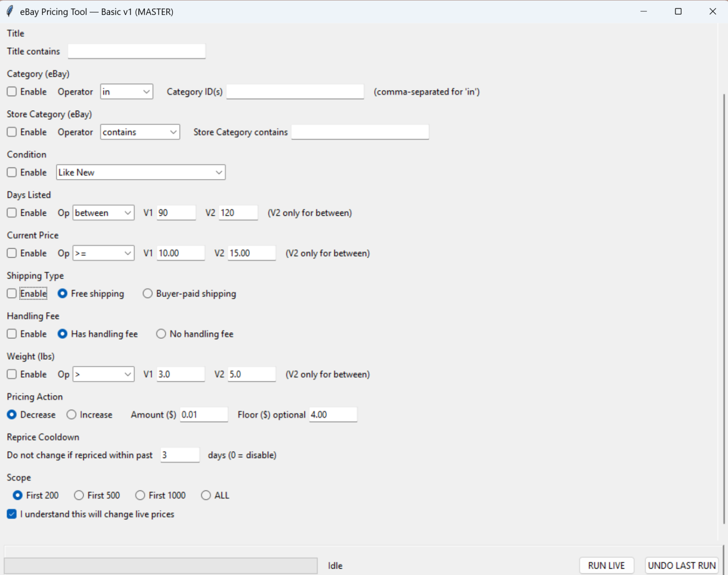The height and width of the screenshot is (575, 728).
Task: Close the eBay Pricing Tool window
Action: [x=713, y=11]
